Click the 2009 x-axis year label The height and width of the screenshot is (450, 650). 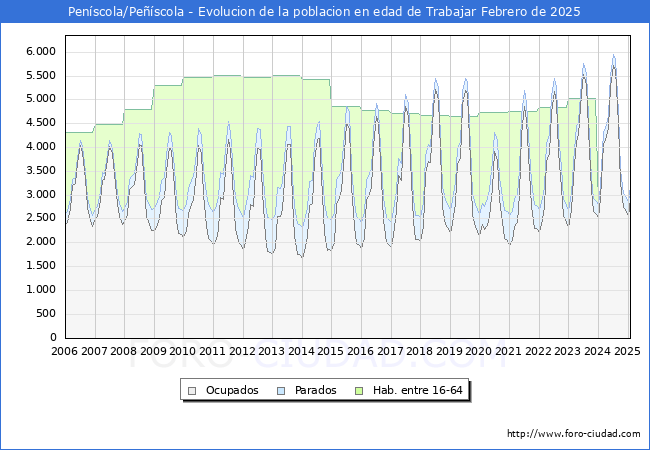(x=153, y=351)
